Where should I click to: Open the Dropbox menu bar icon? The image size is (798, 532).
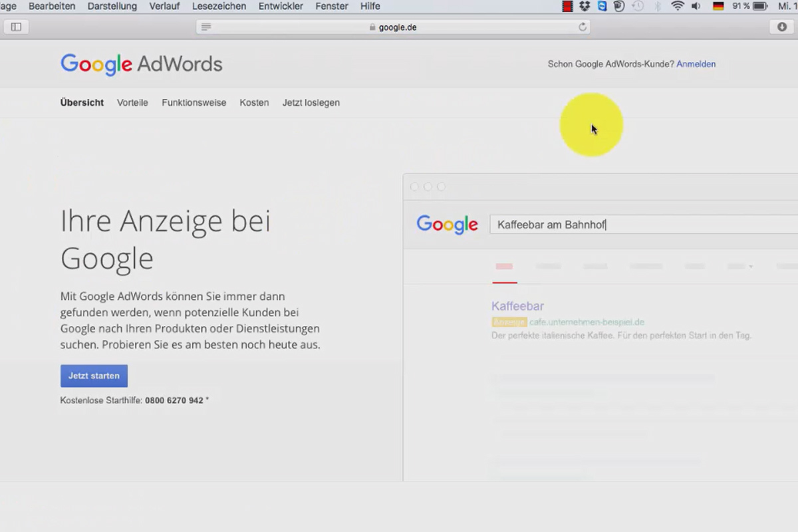click(585, 6)
